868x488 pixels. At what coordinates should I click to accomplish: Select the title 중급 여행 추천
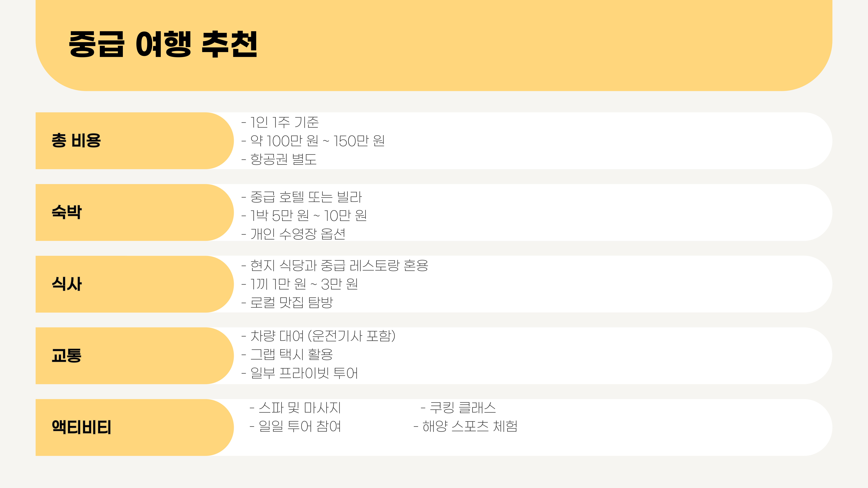tap(163, 44)
